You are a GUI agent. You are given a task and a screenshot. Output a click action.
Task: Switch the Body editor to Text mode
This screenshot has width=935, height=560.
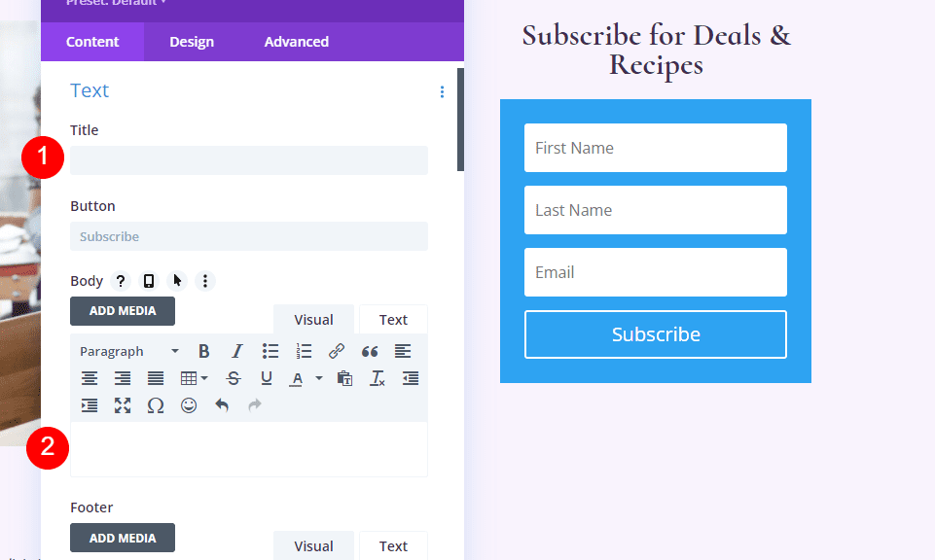tap(393, 319)
